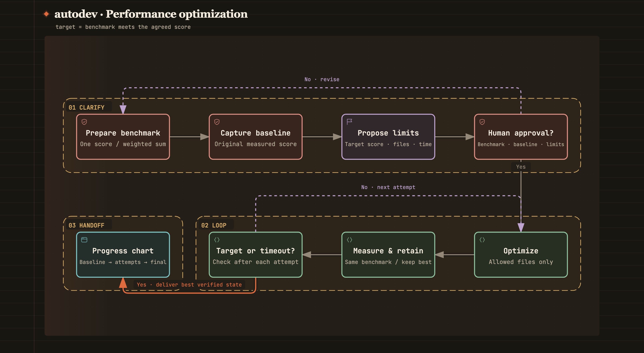Select the Human approval? node title
The height and width of the screenshot is (353, 644).
pos(521,133)
